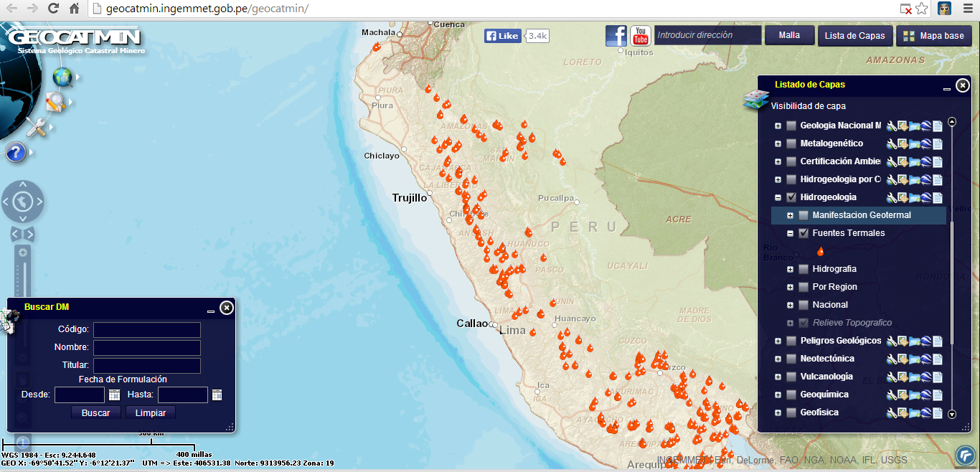Uncheck the Hidrogeología layer checkbox
Image resolution: width=980 pixels, height=472 pixels.
pos(791,197)
